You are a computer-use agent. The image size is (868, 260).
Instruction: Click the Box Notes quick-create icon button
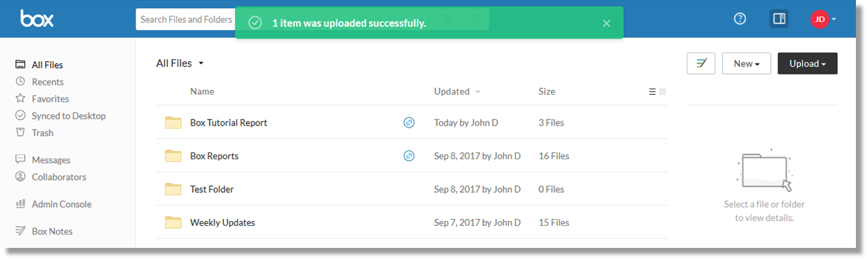[x=701, y=63]
